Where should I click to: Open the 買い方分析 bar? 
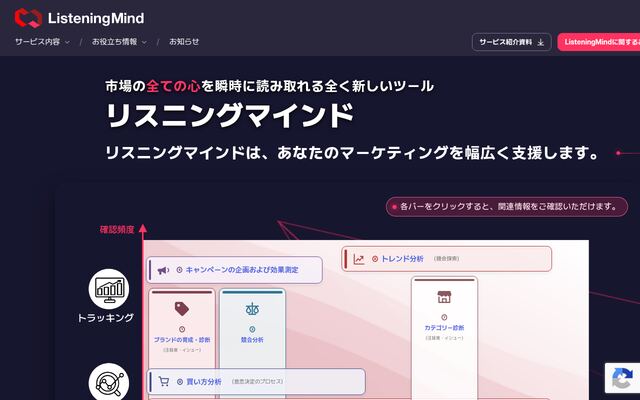tap(256, 382)
